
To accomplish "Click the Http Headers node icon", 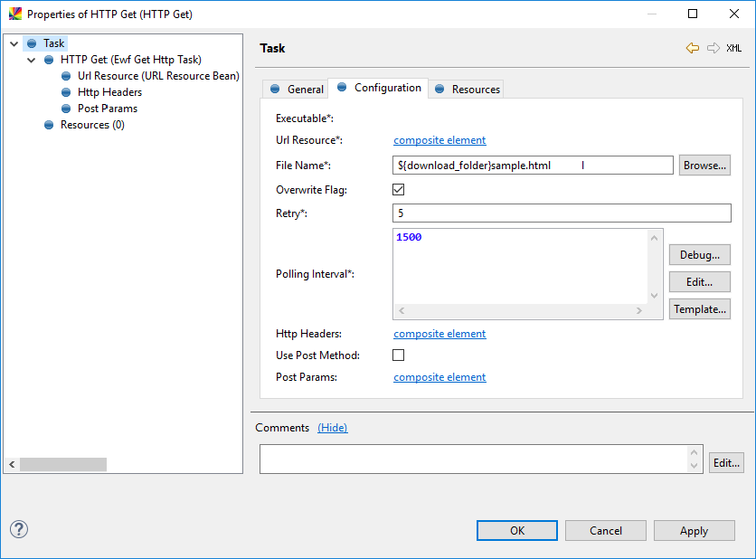I will tap(64, 91).
